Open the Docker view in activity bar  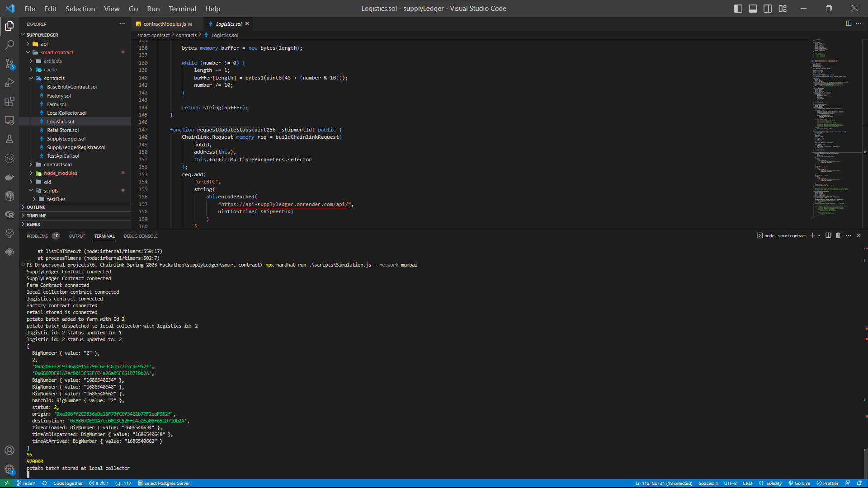[9, 177]
